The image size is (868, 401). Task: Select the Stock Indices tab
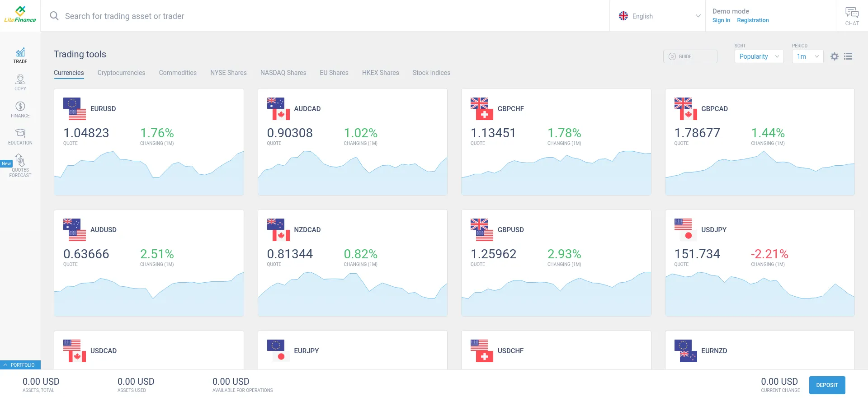(431, 73)
